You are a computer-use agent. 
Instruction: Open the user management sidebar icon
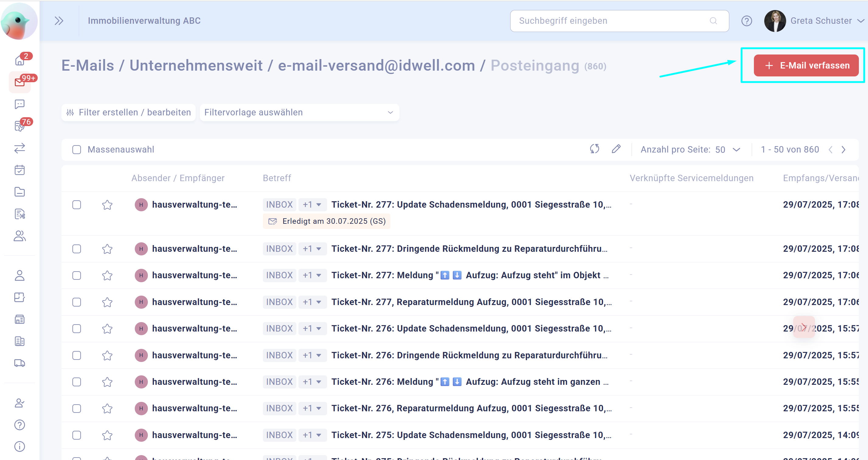coord(19,403)
